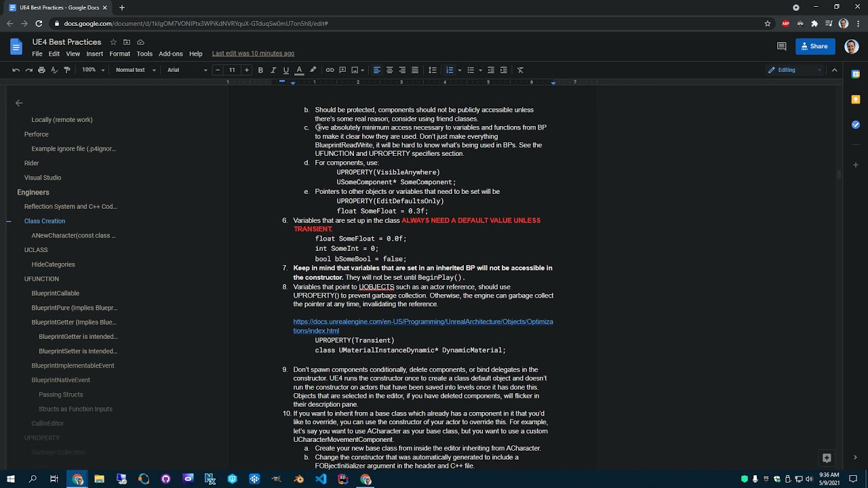This screenshot has width=868, height=488.
Task: Open the Insert menu
Action: 95,54
